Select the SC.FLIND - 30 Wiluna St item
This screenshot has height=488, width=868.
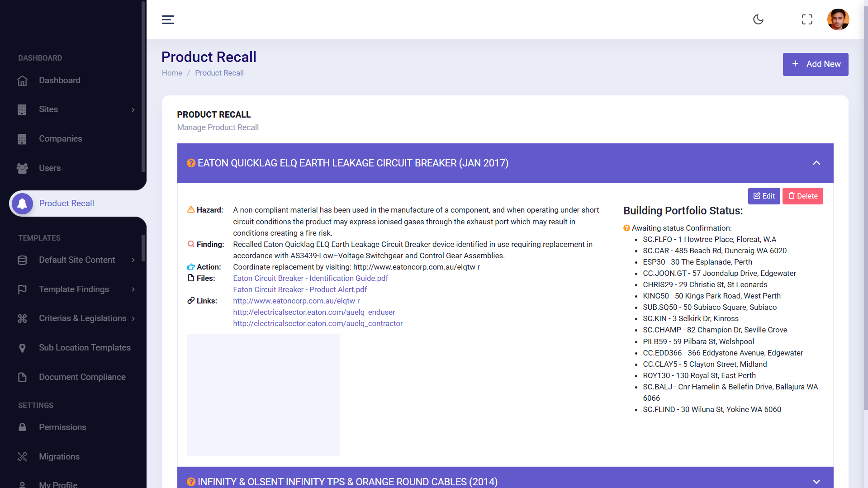[712, 409]
